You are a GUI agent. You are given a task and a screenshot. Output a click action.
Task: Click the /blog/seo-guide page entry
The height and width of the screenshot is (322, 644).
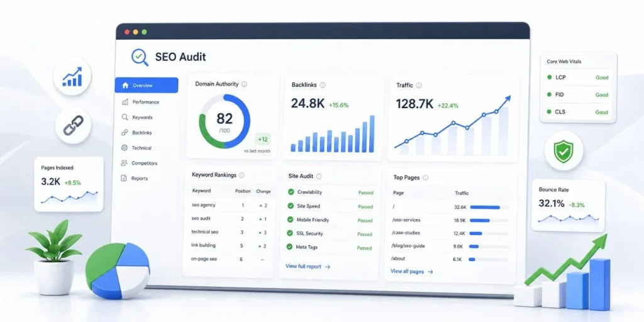pos(408,246)
